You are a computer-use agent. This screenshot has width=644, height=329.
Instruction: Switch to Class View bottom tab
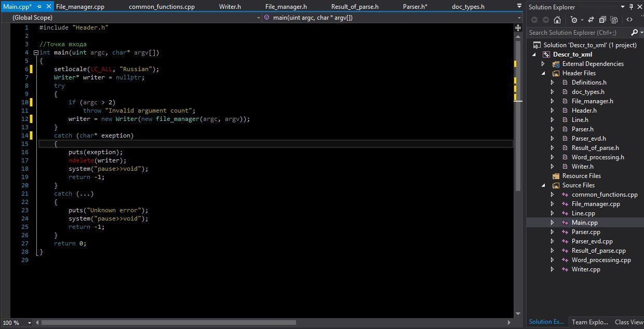(629, 322)
